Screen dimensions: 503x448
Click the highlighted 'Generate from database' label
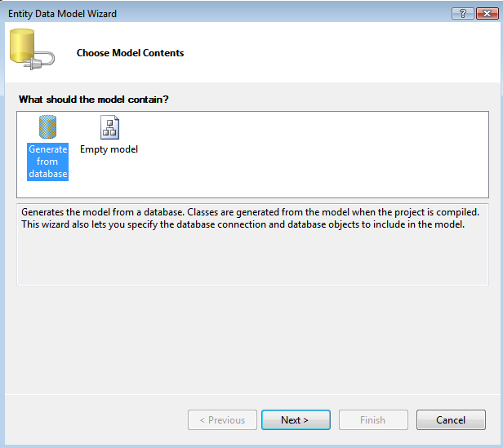click(x=47, y=162)
